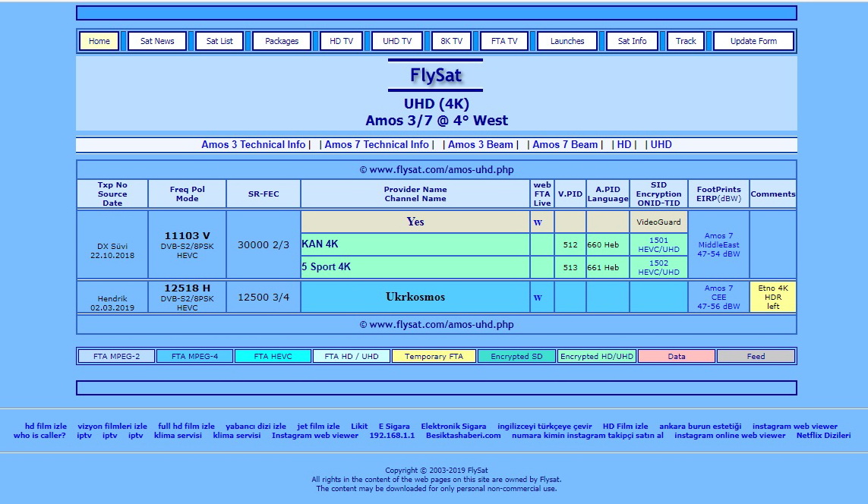Click DX Süvi 22.10.2018 source cell
This screenshot has height=504, width=868.
tap(112, 244)
